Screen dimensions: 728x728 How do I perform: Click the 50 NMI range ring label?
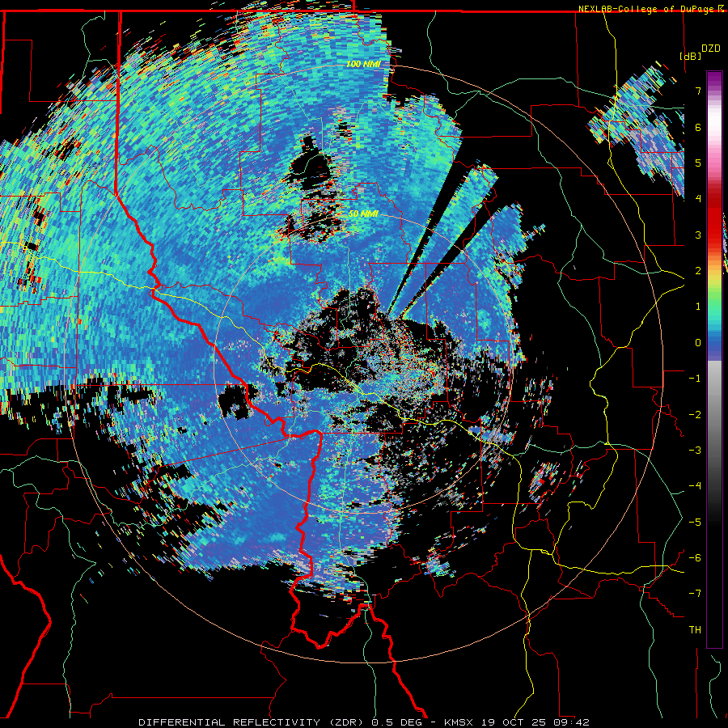click(363, 214)
